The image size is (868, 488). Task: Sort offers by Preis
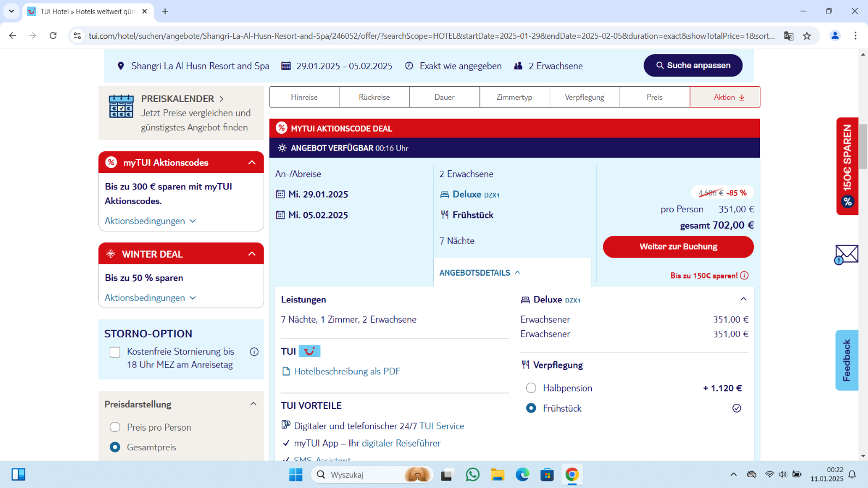tap(655, 97)
